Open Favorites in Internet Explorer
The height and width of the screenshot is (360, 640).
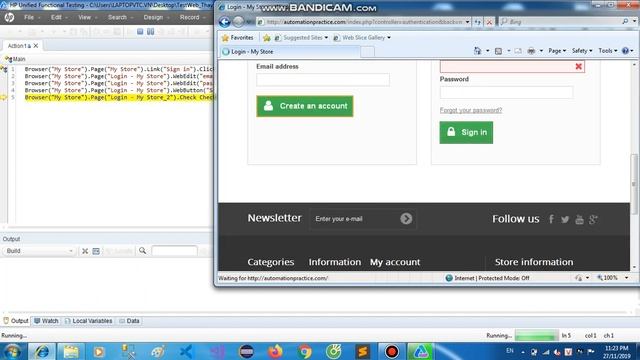click(x=238, y=38)
